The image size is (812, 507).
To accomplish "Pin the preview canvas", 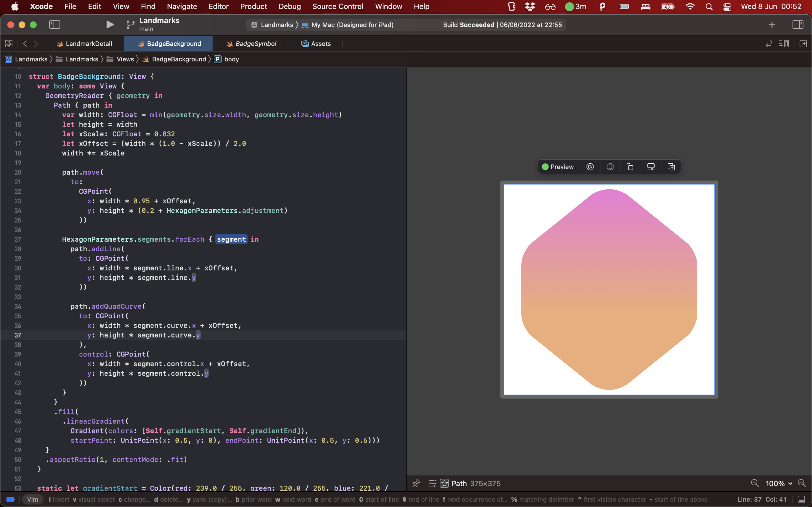I will pyautogui.click(x=416, y=483).
